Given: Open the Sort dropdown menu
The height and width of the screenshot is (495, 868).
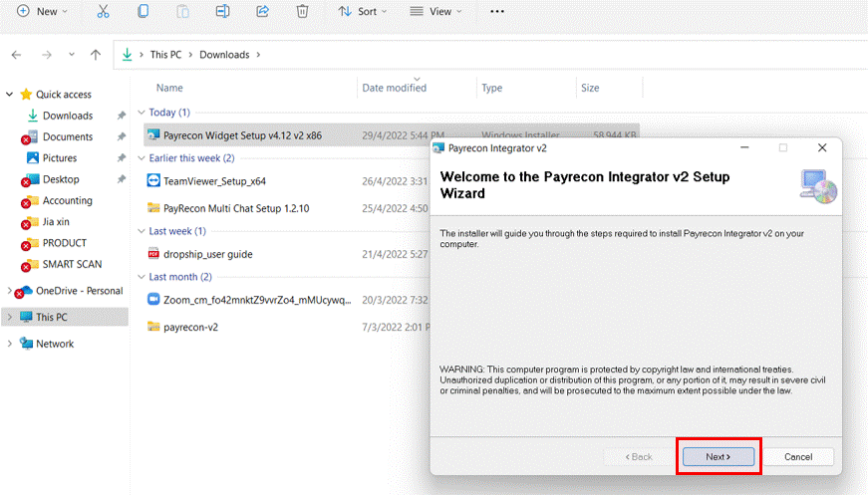Looking at the screenshot, I should [x=363, y=11].
